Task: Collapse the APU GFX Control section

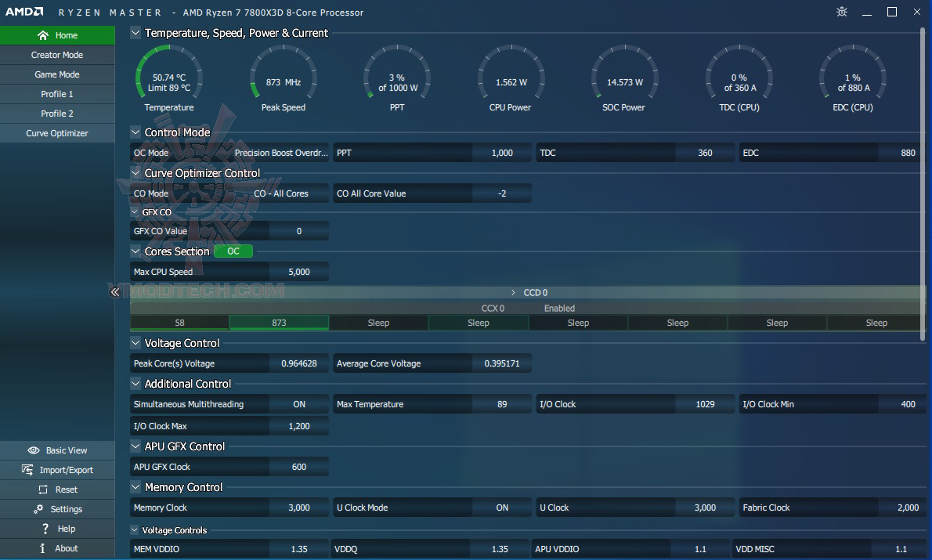Action: pos(135,446)
